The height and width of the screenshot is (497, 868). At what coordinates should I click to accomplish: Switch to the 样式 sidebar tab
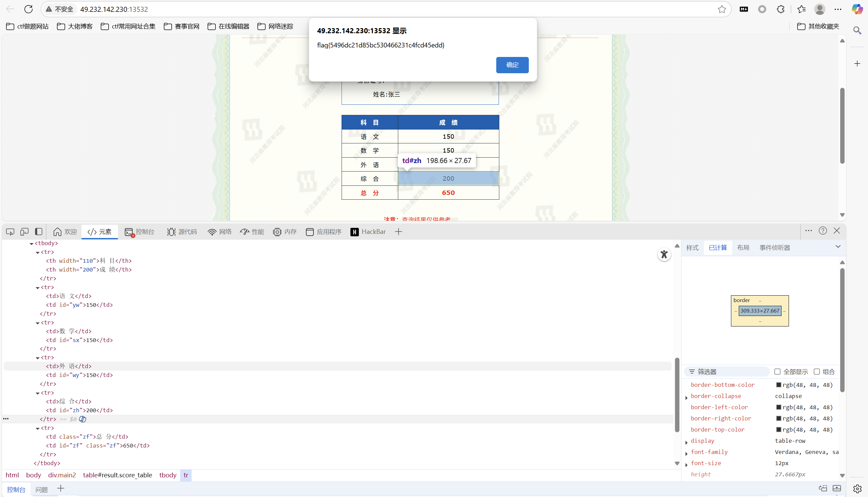tap(692, 248)
